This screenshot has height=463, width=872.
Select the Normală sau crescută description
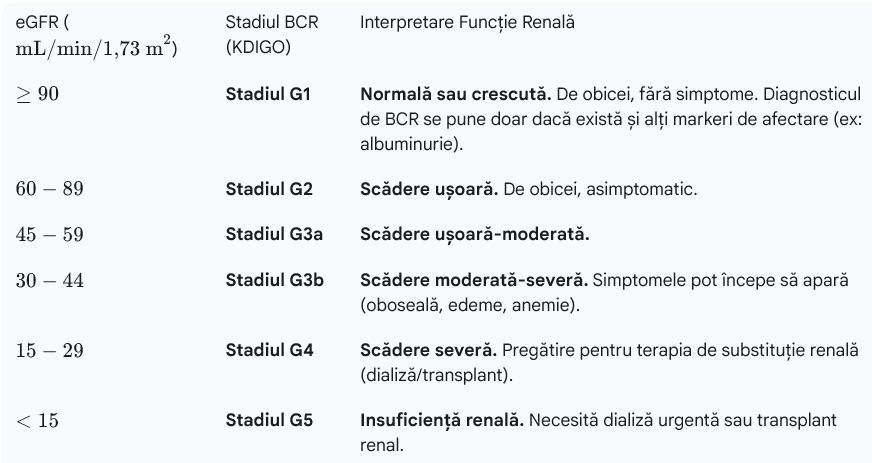pyautogui.click(x=604, y=120)
